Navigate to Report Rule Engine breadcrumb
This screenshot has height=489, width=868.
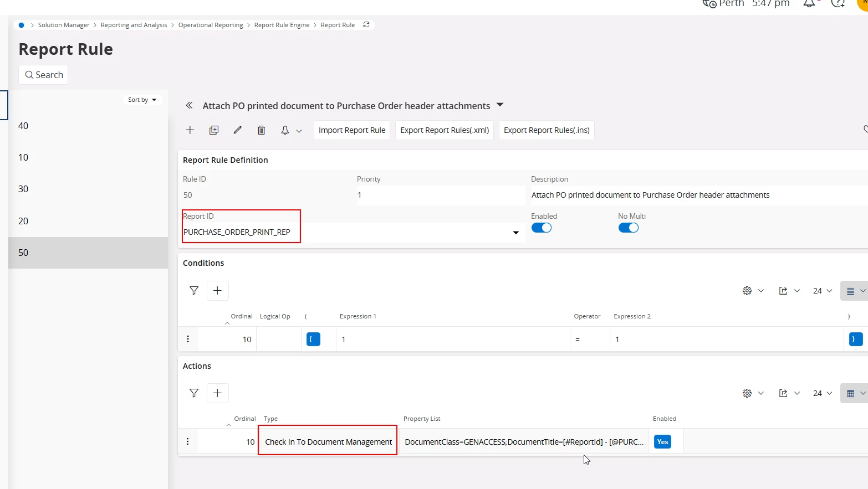pos(282,25)
